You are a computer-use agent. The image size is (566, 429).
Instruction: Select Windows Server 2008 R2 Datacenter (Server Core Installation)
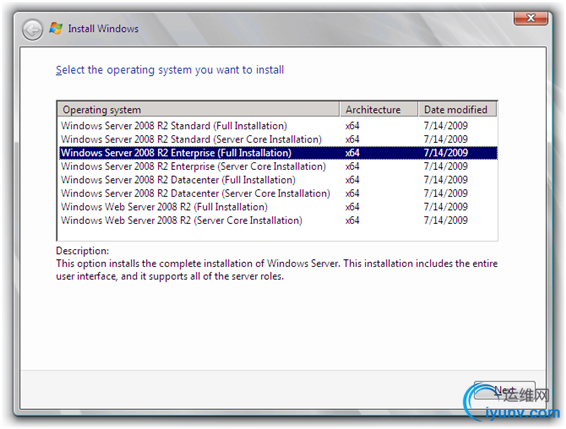(278, 193)
